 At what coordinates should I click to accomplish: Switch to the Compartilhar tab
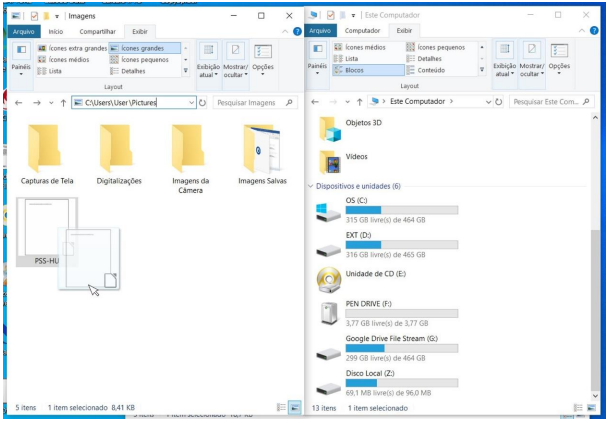[99, 31]
